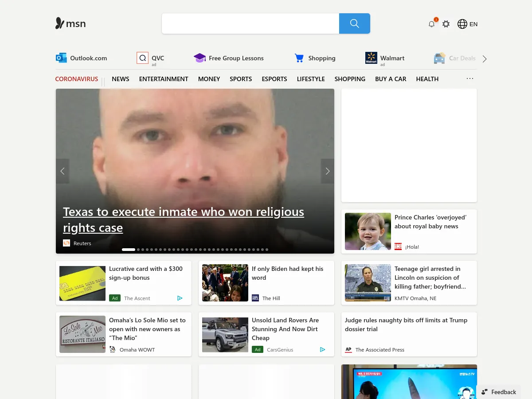This screenshot has height=399, width=532.
Task: Switch to the SPORTS tab
Action: (x=241, y=79)
